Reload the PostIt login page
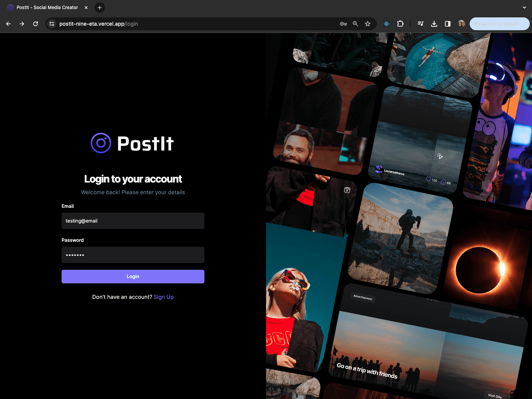Viewport: 532px width, 399px height. [x=36, y=24]
